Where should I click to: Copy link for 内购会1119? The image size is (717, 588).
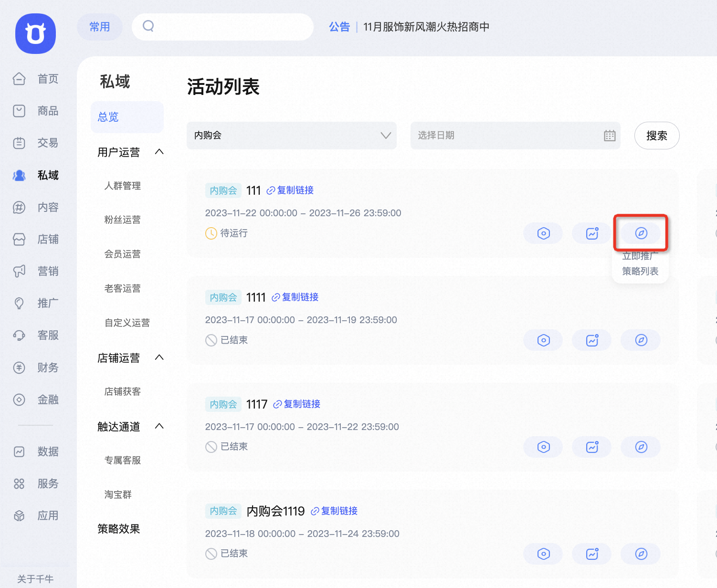click(x=334, y=511)
